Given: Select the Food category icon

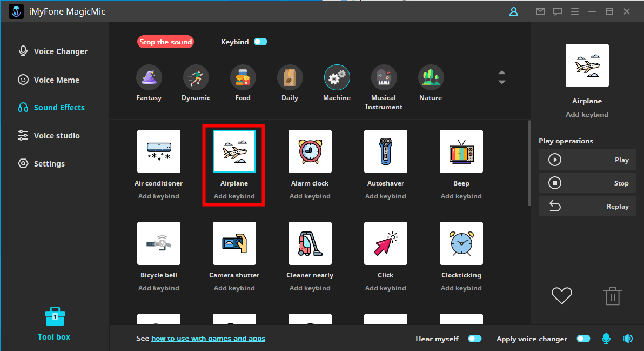Looking at the screenshot, I should pyautogui.click(x=243, y=77).
